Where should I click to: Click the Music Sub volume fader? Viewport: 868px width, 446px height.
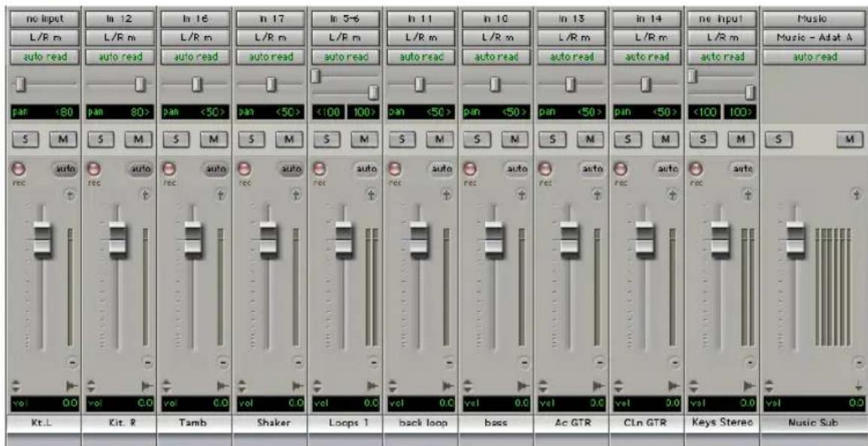click(796, 239)
